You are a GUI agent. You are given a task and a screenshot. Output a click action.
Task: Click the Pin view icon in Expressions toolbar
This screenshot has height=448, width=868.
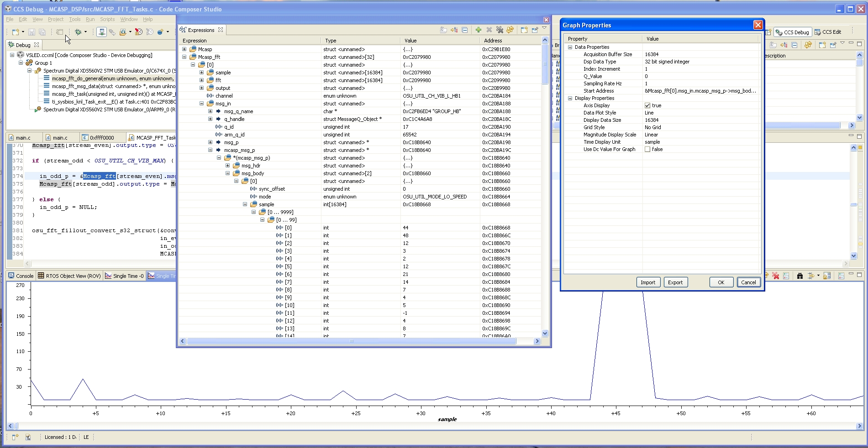point(535,30)
